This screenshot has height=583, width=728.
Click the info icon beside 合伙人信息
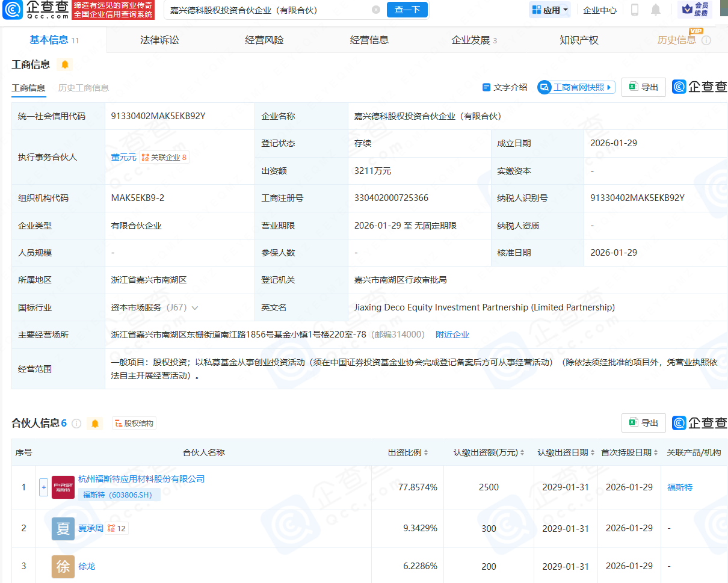[76, 424]
